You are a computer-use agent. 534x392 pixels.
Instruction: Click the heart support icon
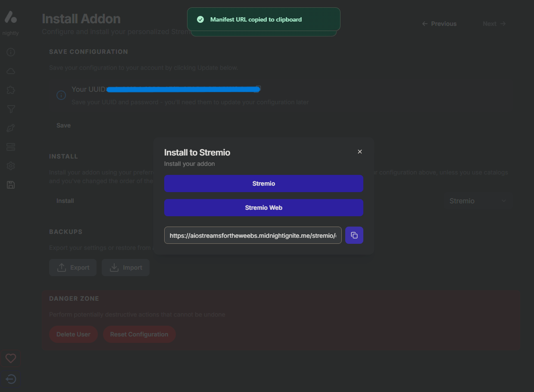10,358
